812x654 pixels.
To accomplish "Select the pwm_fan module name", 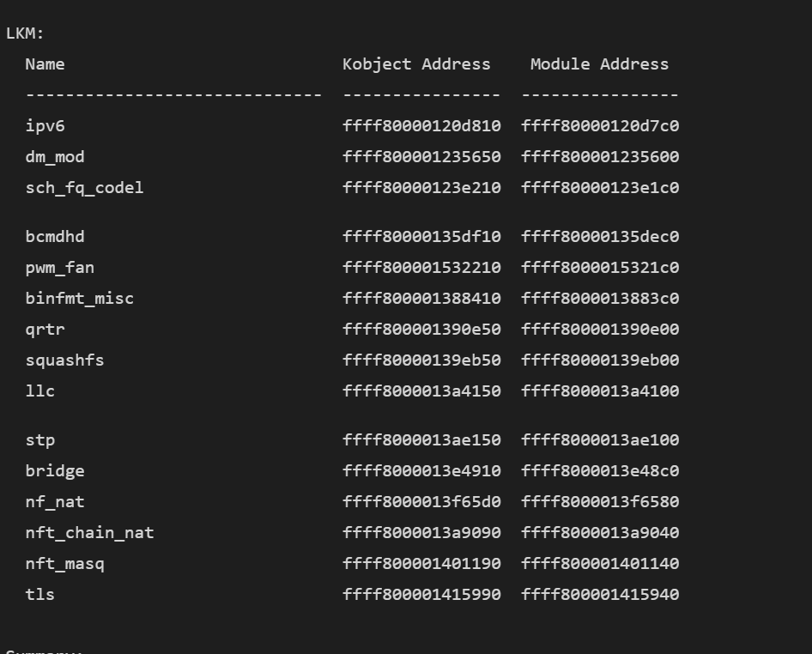I will [x=60, y=268].
